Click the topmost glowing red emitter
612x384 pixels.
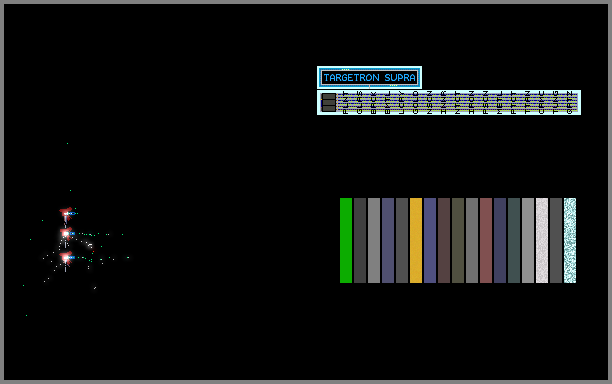pyautogui.click(x=66, y=213)
